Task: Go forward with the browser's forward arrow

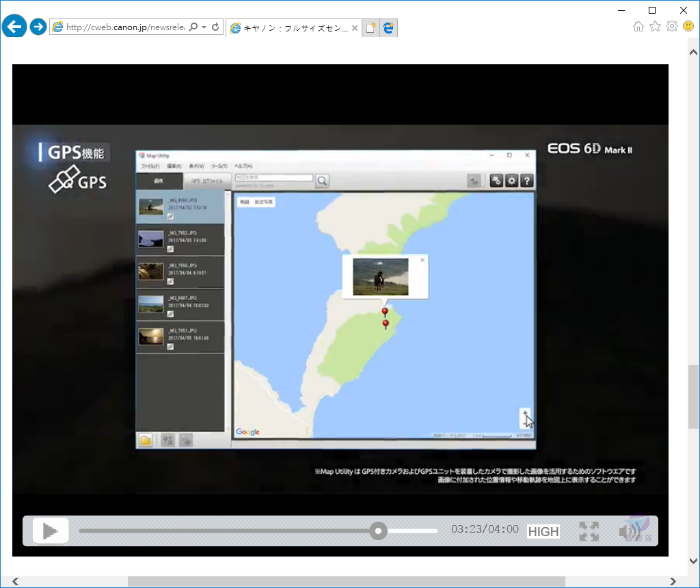Action: coord(38,27)
